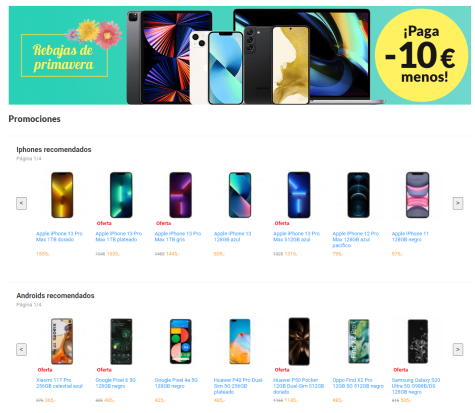
Task: Open Apple iPhone 12 Pro Max azul pacífico link
Action: pos(356,240)
